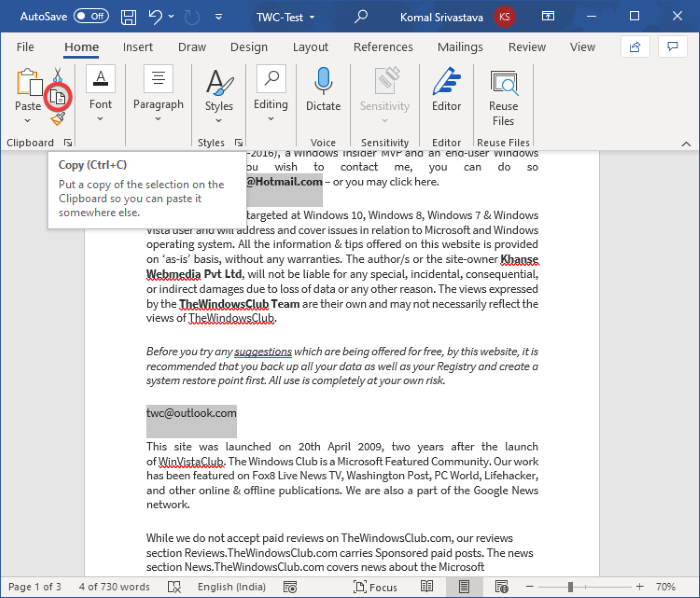Open the Undo history dropdown arrow
Viewport: 700px width, 598px height.
pos(171,17)
